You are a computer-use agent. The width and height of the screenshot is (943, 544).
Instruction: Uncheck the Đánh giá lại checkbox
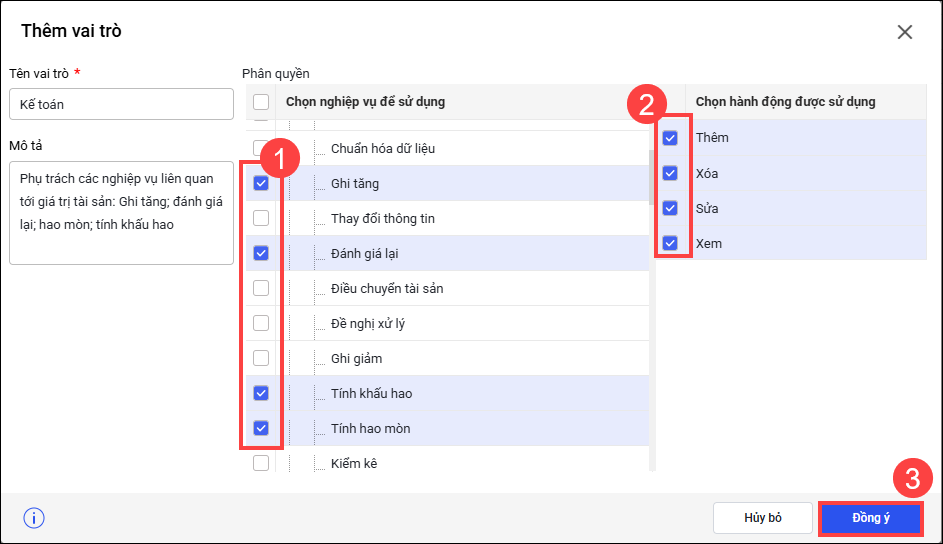pyautogui.click(x=261, y=253)
